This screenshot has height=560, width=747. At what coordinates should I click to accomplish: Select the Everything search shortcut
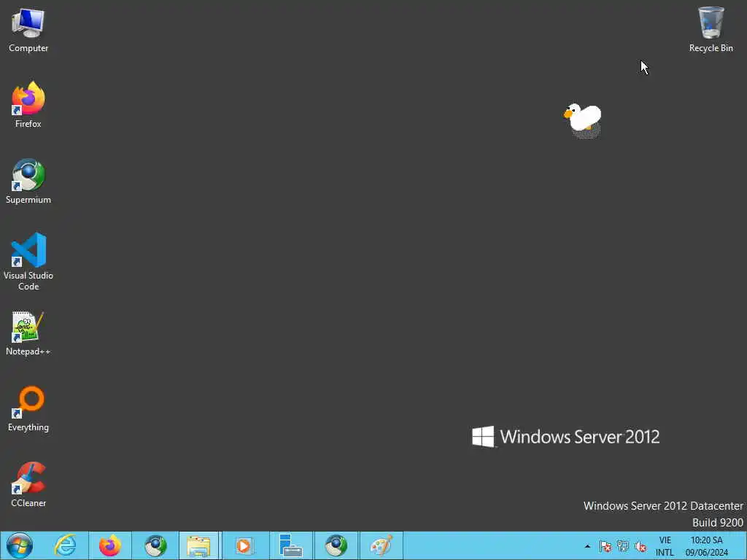coord(28,408)
